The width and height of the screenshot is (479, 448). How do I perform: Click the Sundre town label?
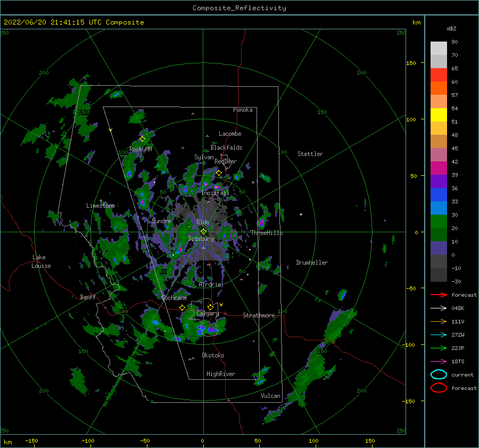161,221
